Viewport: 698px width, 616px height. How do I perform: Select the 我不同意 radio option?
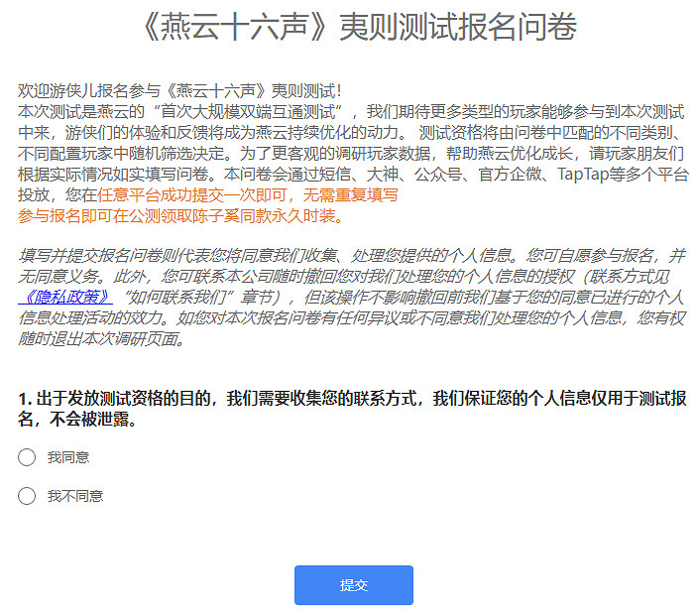27,496
